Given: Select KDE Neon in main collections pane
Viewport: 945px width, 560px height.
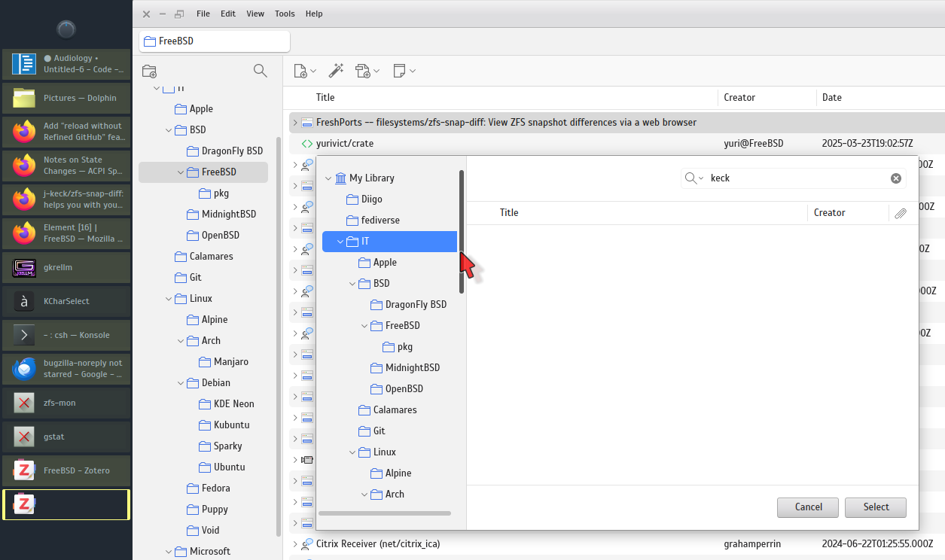Looking at the screenshot, I should [226, 404].
